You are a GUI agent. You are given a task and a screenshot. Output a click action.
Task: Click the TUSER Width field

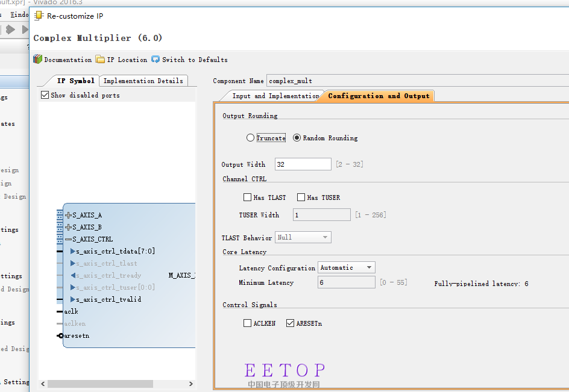point(321,215)
